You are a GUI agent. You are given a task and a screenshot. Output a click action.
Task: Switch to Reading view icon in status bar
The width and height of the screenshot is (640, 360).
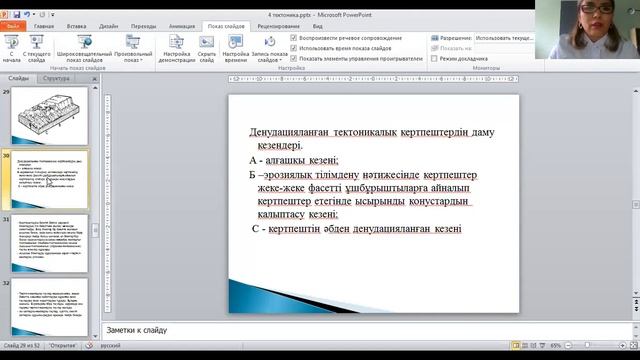533,345
